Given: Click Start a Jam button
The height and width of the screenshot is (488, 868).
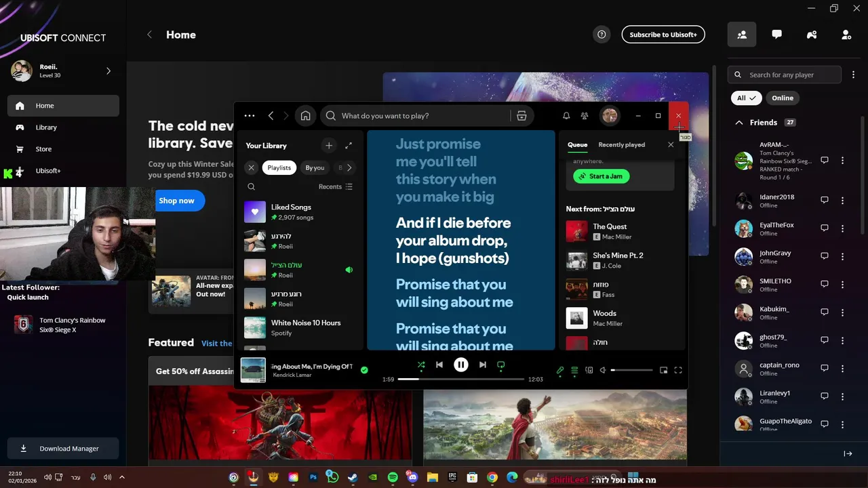Looking at the screenshot, I should tap(601, 176).
